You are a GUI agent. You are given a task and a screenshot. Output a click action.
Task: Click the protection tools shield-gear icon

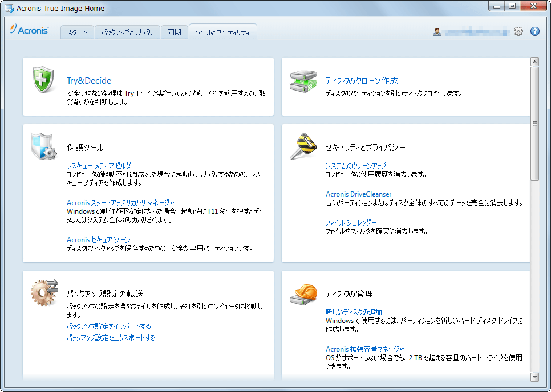[x=43, y=146]
